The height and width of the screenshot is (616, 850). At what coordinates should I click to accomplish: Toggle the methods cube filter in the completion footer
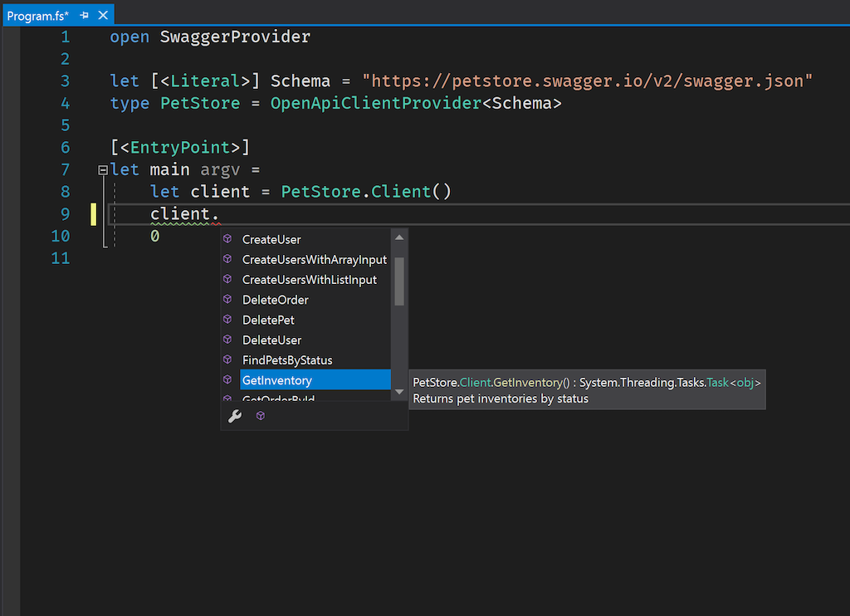tap(261, 416)
